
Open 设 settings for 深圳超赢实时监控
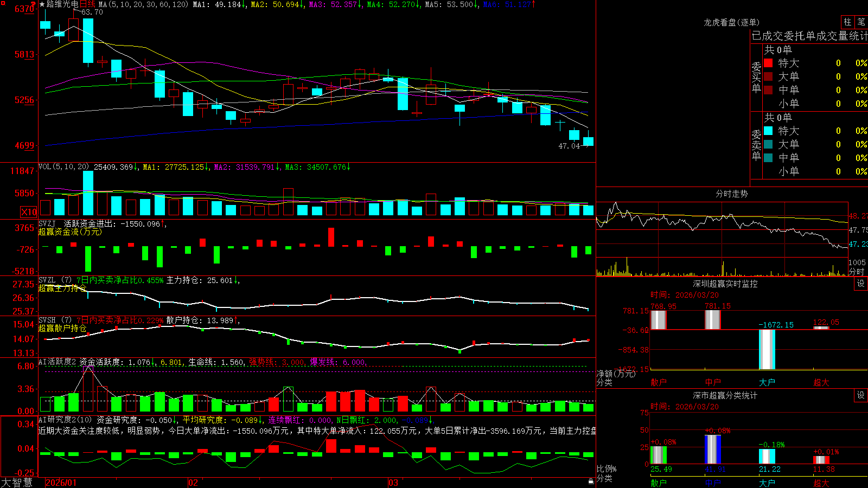(x=861, y=284)
